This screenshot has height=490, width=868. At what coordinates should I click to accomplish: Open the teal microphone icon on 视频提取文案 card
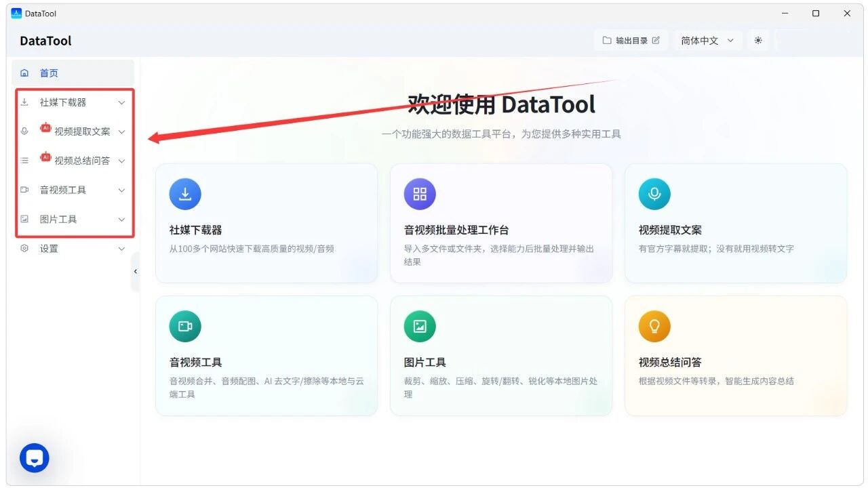[654, 195]
